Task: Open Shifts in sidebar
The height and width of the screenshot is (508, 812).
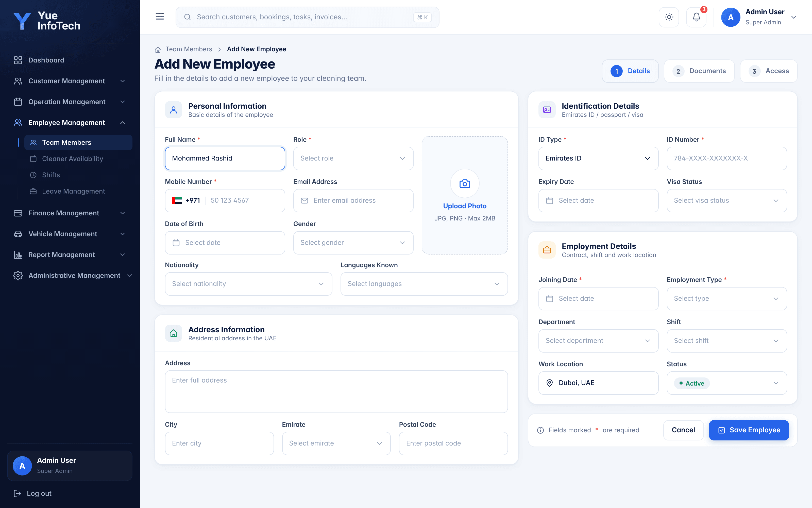Action: coord(78,175)
